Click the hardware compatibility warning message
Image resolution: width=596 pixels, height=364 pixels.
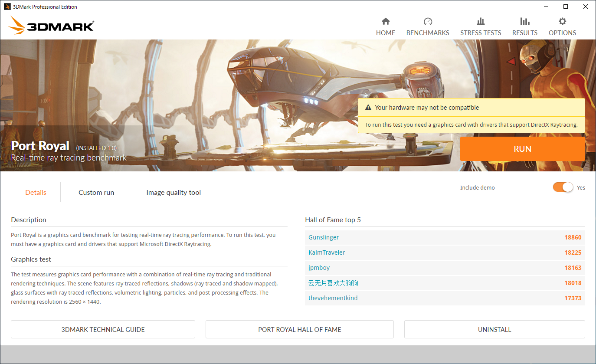(x=427, y=108)
